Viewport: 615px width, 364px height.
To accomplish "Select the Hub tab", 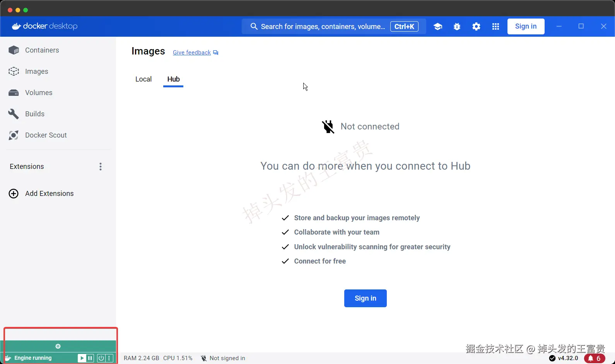I will 173,79.
